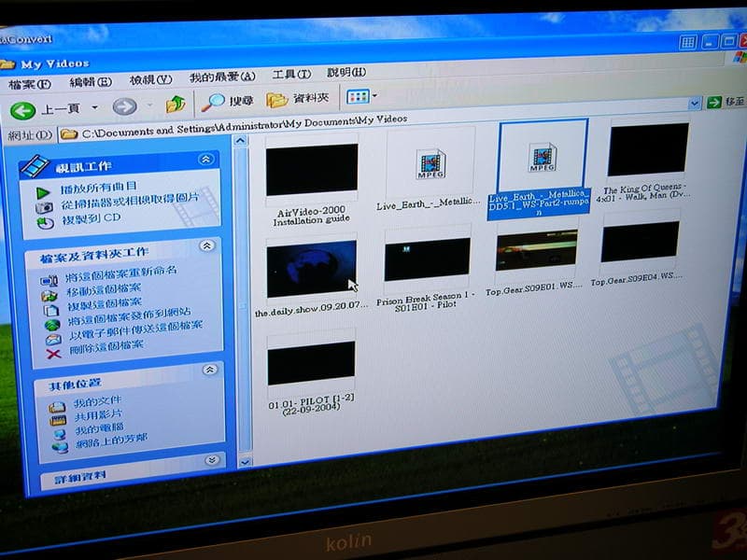
Task: Open the Forward button history dropdown arrow
Action: tap(149, 105)
